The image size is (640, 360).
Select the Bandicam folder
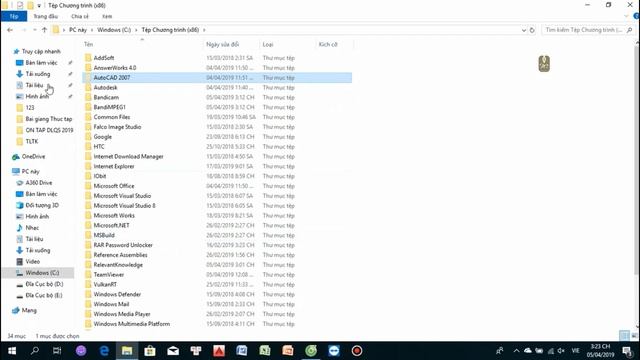point(106,97)
